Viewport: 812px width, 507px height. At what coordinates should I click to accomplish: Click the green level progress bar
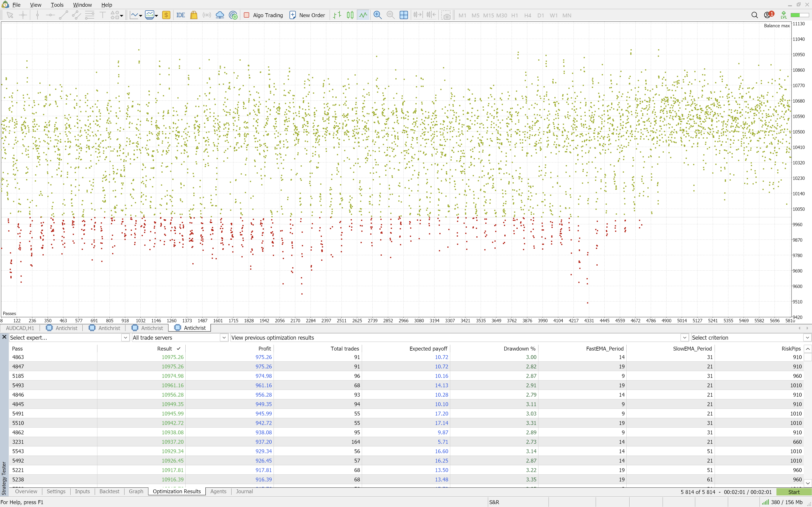(799, 15)
